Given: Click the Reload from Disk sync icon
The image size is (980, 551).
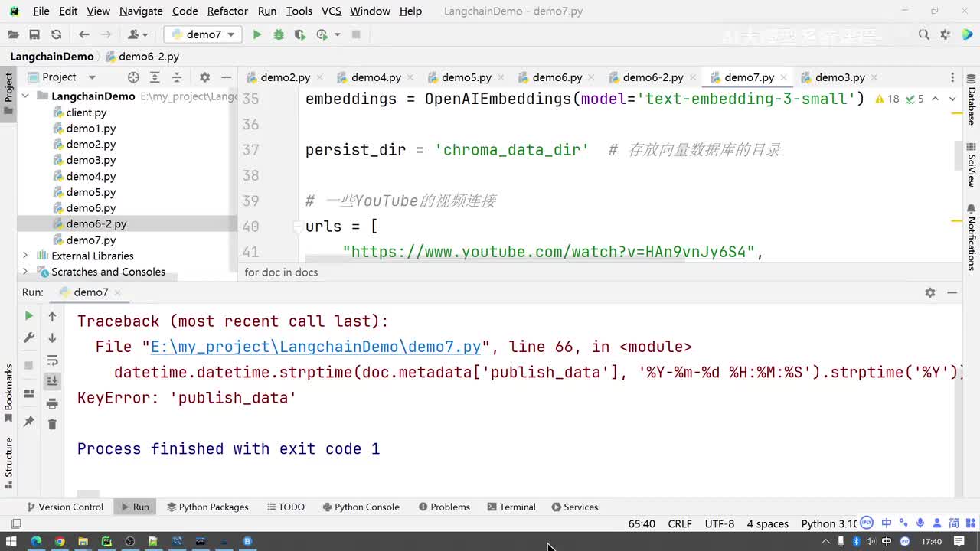Looking at the screenshot, I should (x=56, y=34).
